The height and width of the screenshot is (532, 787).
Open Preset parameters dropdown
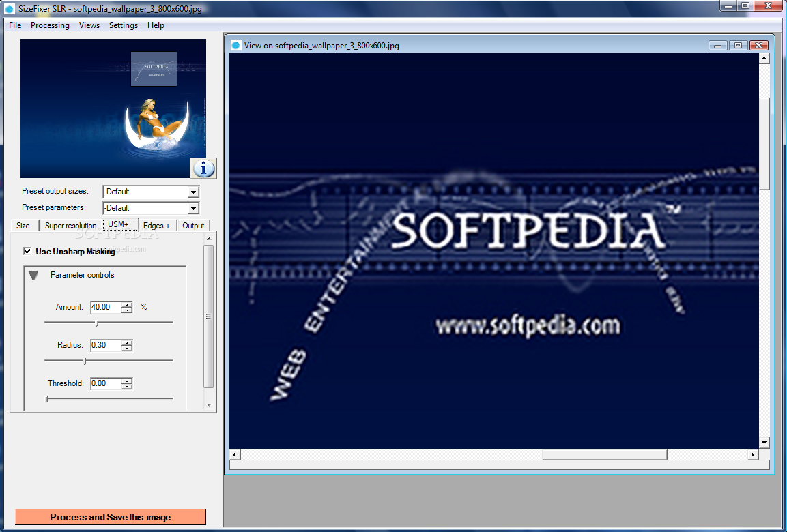(193, 208)
